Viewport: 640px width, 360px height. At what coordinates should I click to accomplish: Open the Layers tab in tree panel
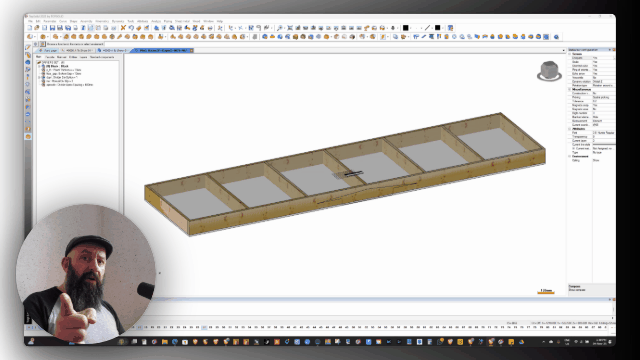pyautogui.click(x=83, y=57)
